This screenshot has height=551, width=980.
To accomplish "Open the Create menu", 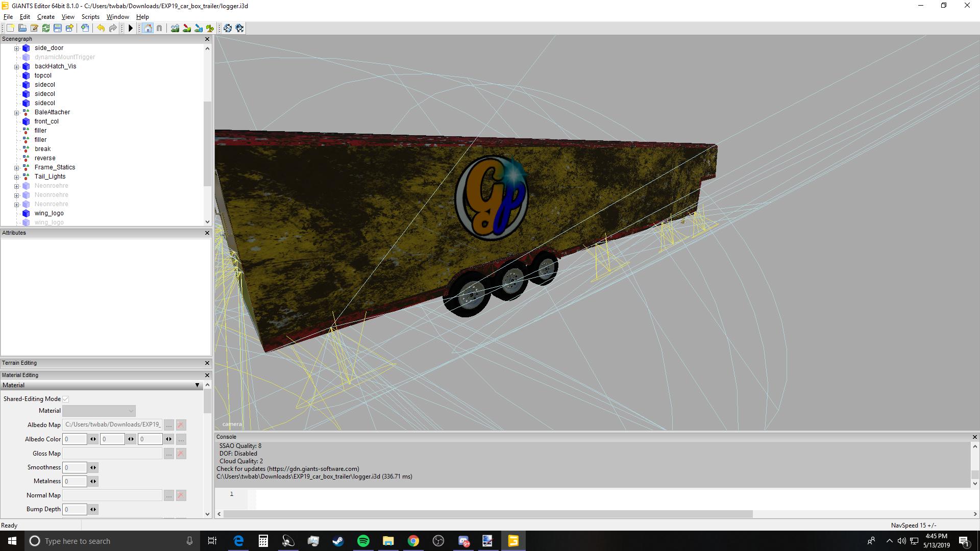I will [x=46, y=17].
